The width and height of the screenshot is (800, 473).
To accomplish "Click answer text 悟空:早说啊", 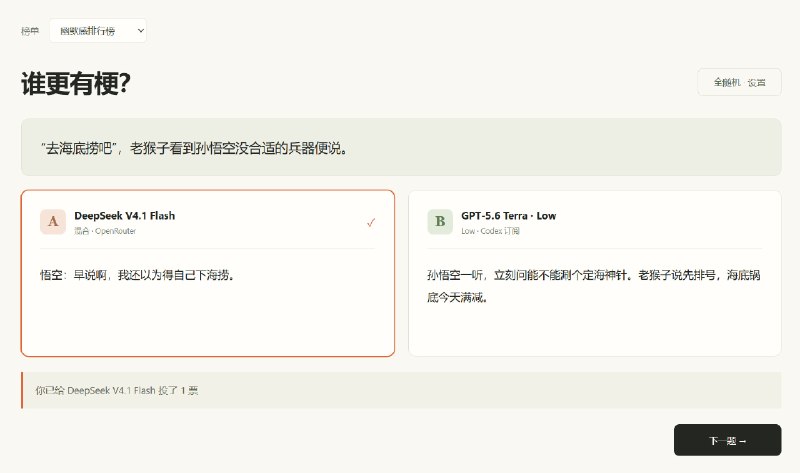I will 137,275.
